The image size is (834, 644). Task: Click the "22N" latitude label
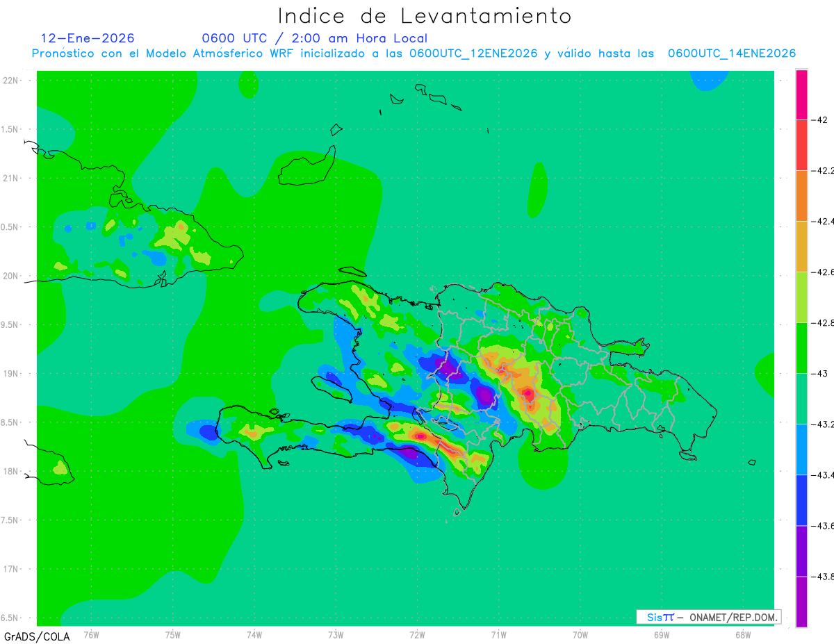pyautogui.click(x=11, y=81)
